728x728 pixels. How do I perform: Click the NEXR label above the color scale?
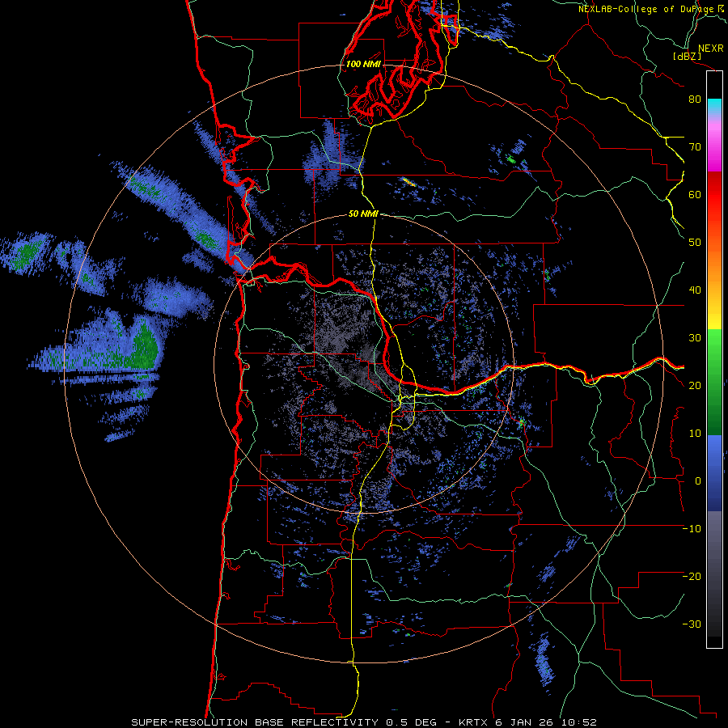pyautogui.click(x=710, y=49)
